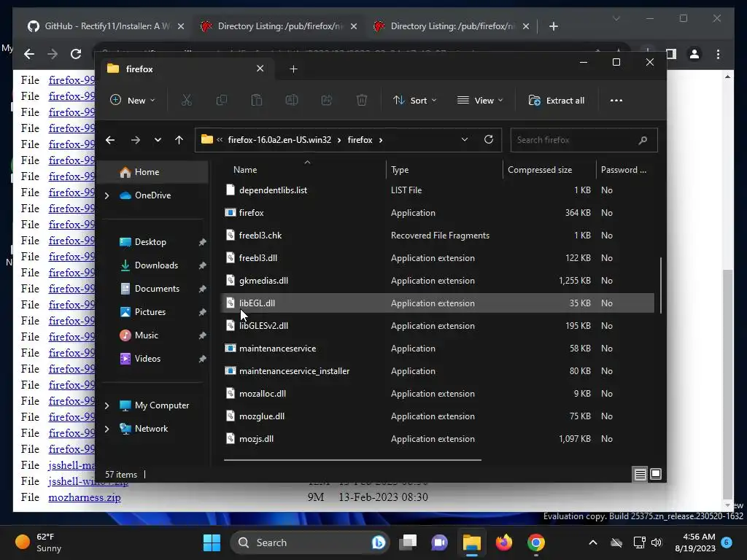This screenshot has height=560, width=747.
Task: Click Extract all button
Action: [557, 100]
